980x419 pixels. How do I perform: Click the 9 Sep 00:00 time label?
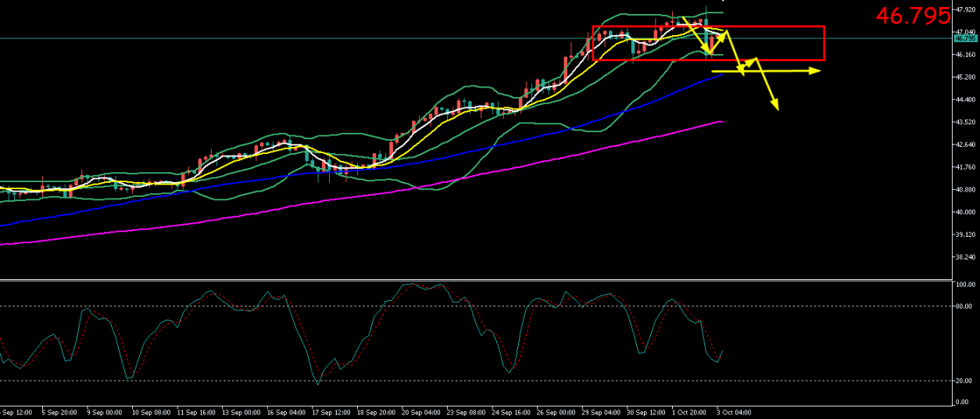pyautogui.click(x=103, y=411)
